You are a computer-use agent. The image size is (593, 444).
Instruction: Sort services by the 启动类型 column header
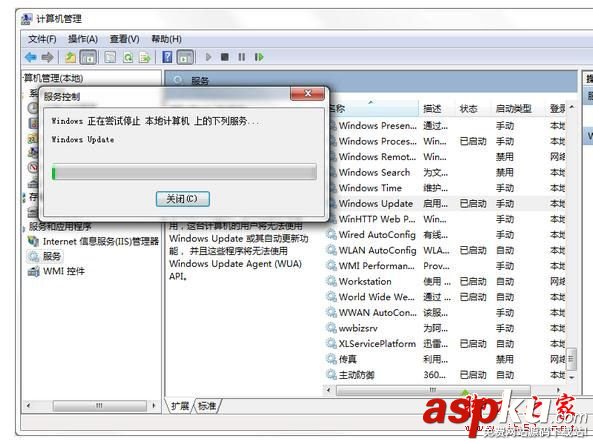click(517, 109)
